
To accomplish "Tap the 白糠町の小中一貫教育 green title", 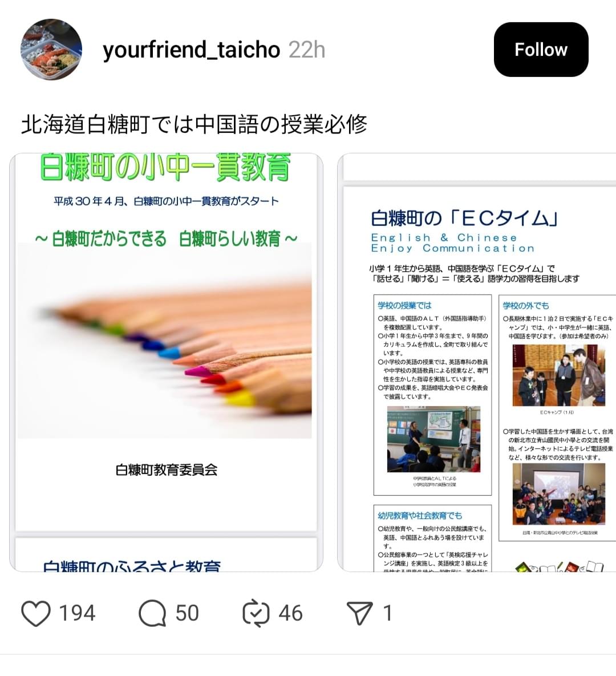I will point(165,167).
